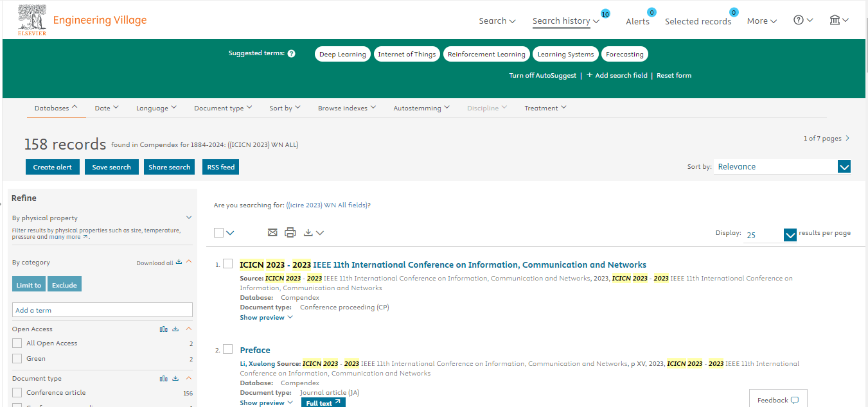Open the Sort by dropdown in filter bar
This screenshot has width=868, height=407.
[285, 108]
